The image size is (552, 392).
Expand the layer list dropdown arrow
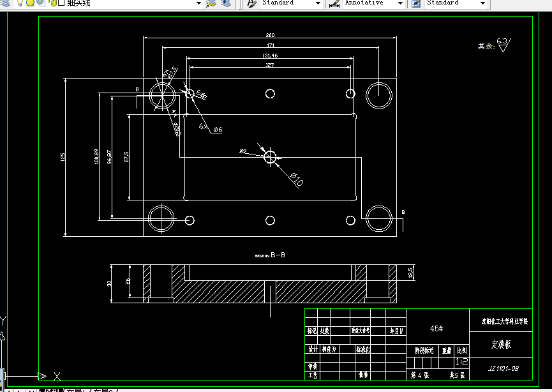click(198, 3)
